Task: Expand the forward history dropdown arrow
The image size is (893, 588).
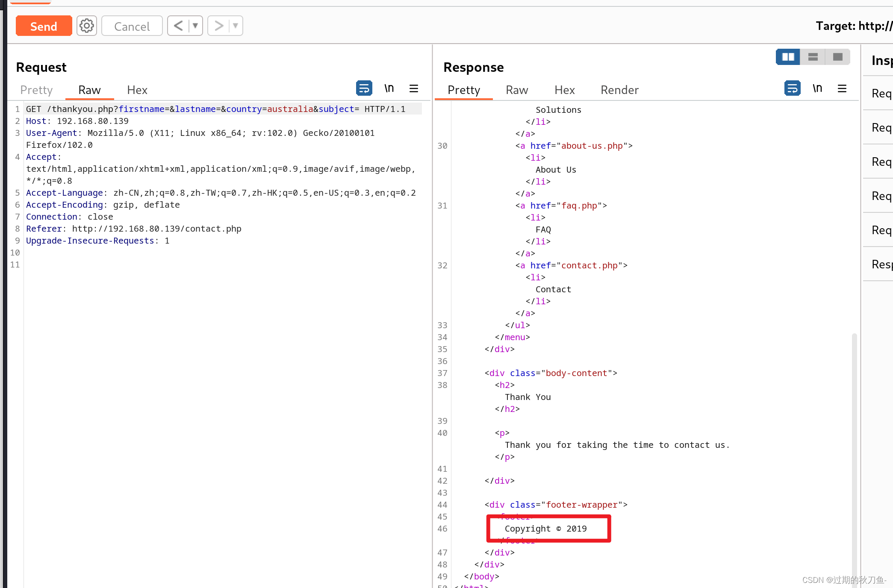Action: tap(236, 26)
